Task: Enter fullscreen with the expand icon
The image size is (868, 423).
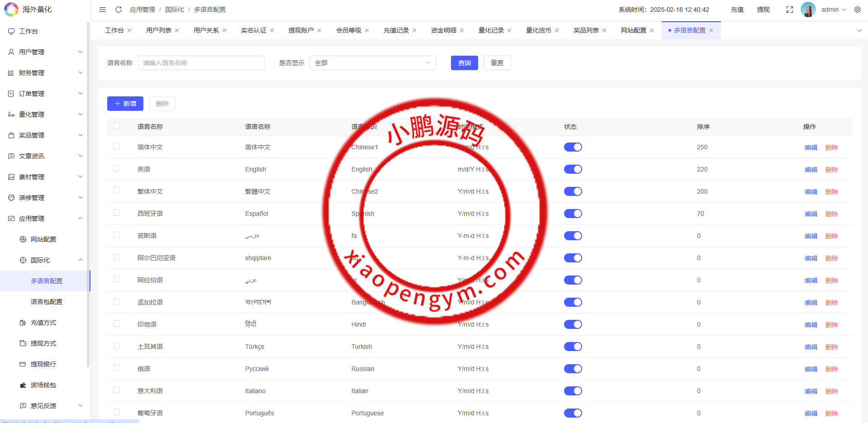Action: tap(789, 10)
